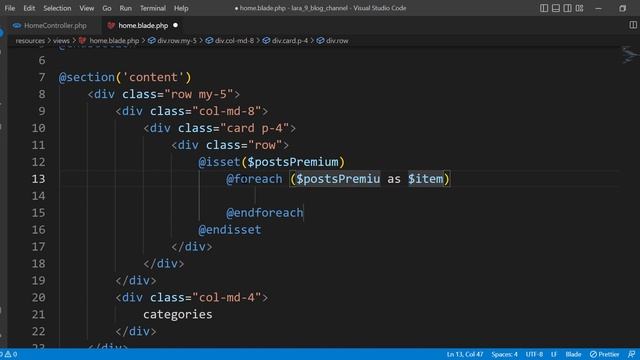Toggle primary side bar layout icon
640x360 pixels.
[544, 8]
